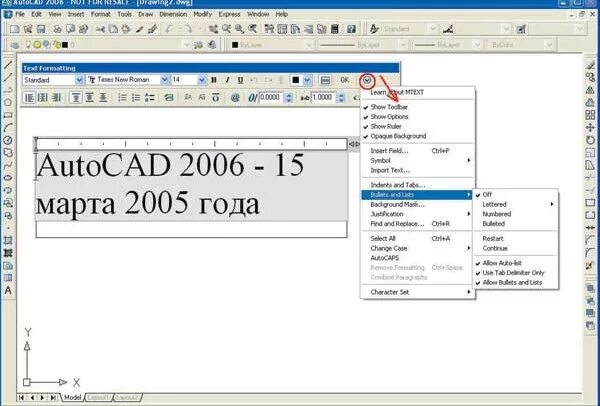This screenshot has height=406, width=600.
Task: Click the Open file icon
Action: [28, 29]
